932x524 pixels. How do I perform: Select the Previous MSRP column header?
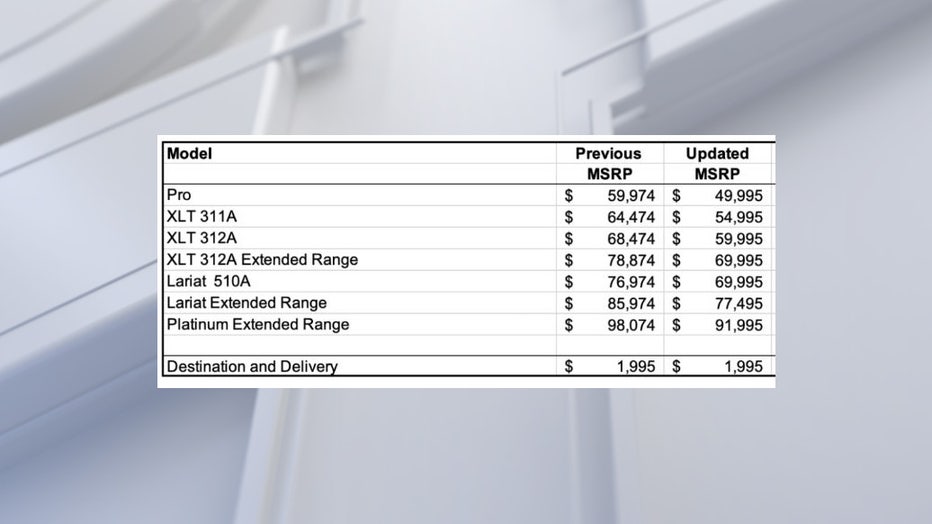(x=609, y=164)
